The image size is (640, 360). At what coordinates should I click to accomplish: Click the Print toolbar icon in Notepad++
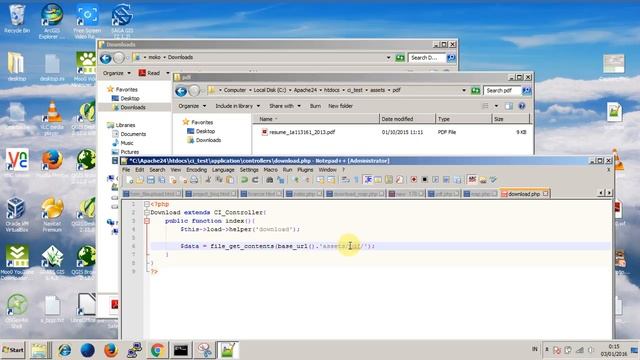click(195, 180)
